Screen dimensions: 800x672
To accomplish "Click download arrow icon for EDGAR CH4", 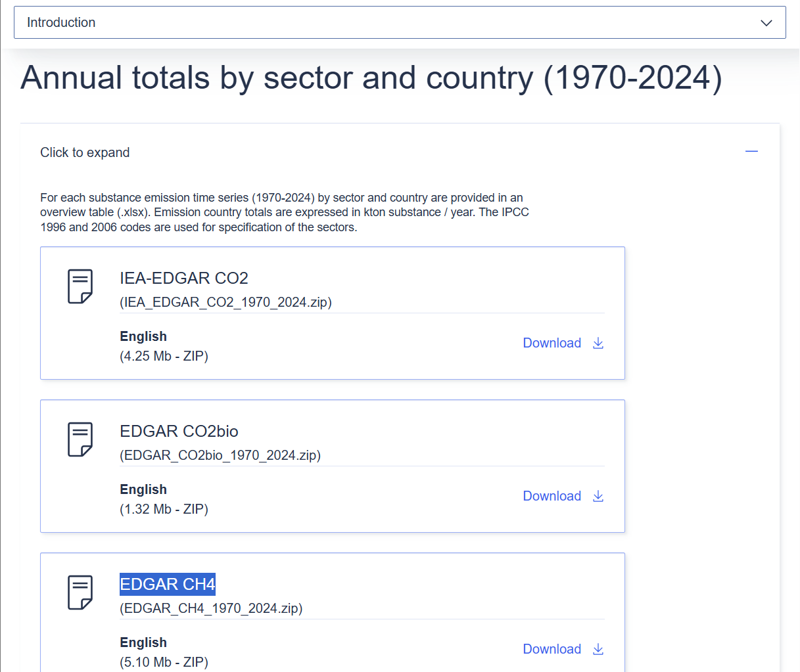I will click(598, 649).
